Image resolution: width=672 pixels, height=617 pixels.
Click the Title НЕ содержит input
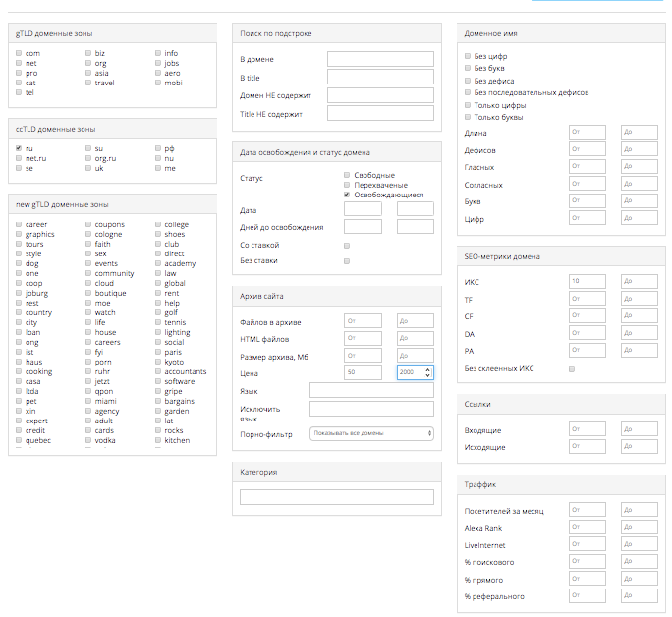tap(379, 114)
